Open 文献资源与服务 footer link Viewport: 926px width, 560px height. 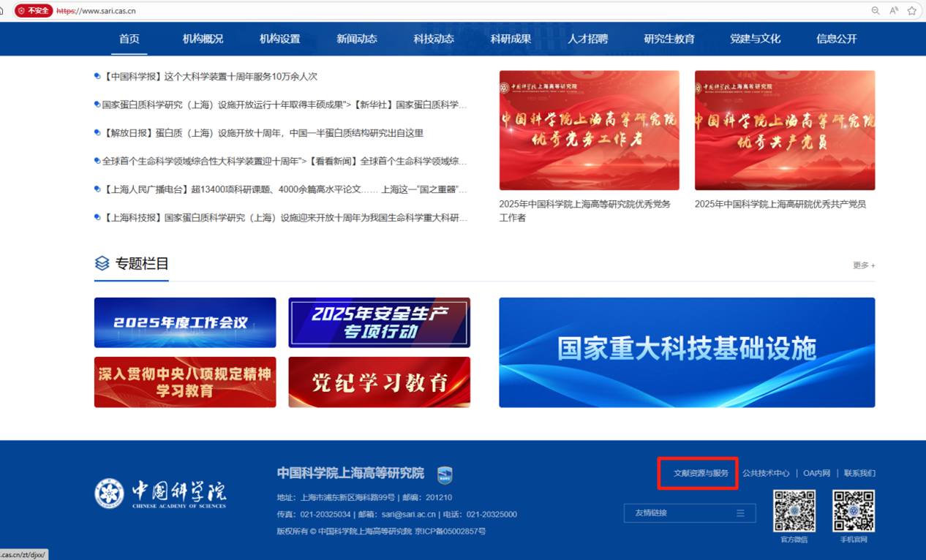[701, 474]
